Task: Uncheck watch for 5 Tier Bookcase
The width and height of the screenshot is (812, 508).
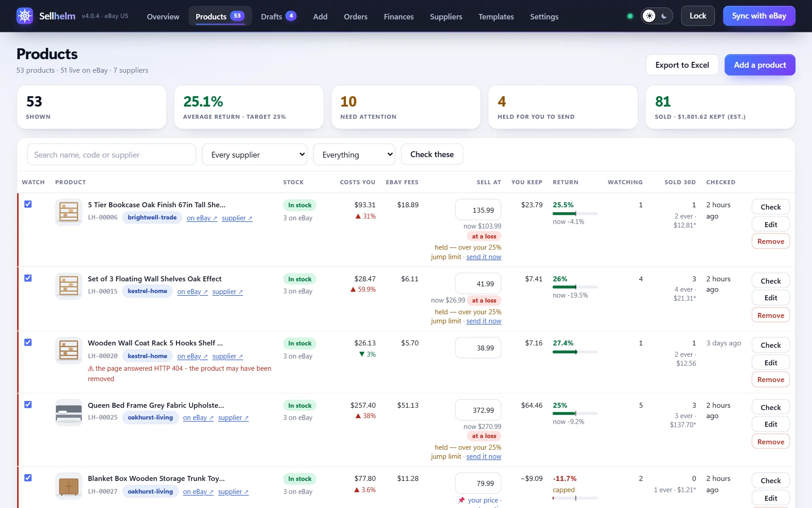Action: coord(28,204)
